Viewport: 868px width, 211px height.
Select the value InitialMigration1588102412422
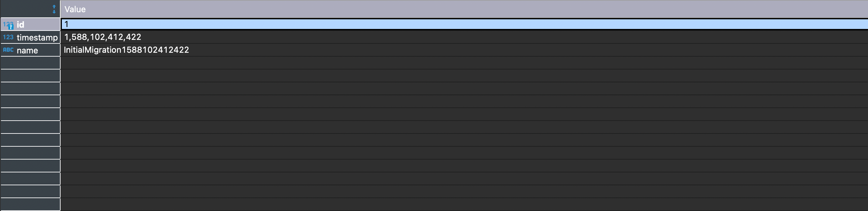pos(126,50)
